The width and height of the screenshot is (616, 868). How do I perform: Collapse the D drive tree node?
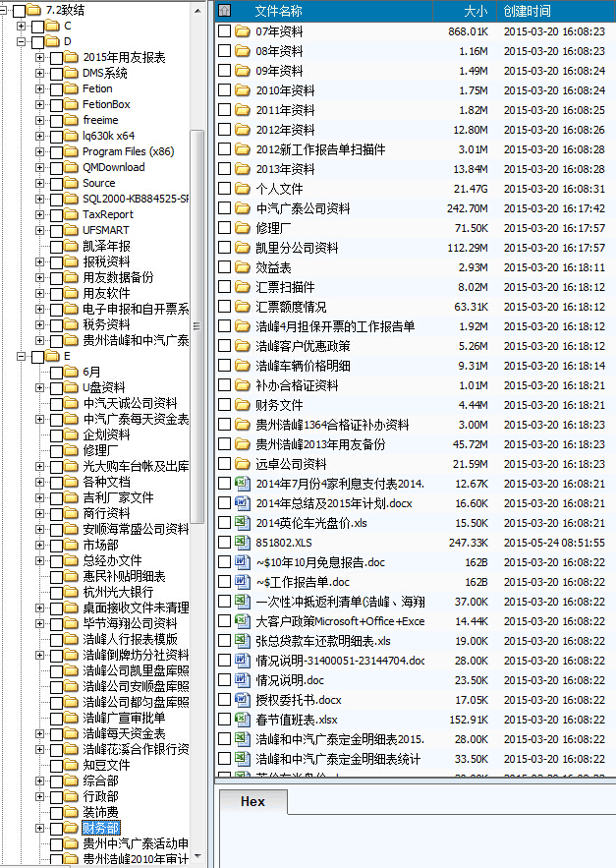[22, 41]
